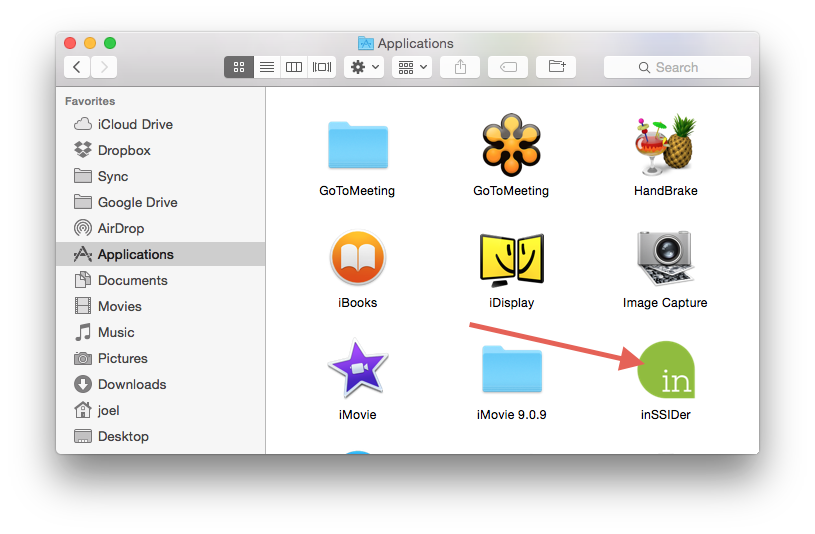The image size is (815, 534).
Task: Select joel home folder in sidebar
Action: [x=161, y=410]
